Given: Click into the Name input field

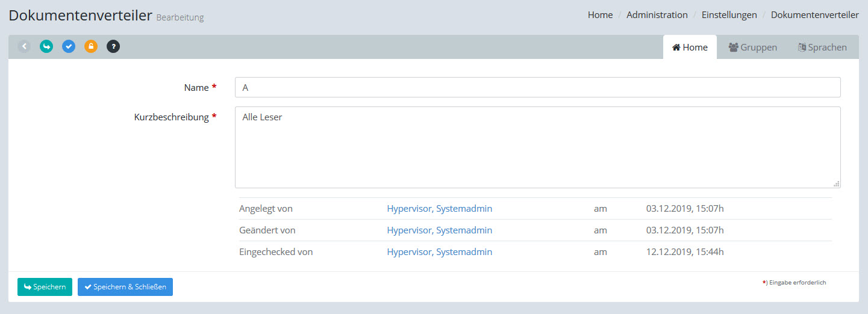Looking at the screenshot, I should 537,87.
